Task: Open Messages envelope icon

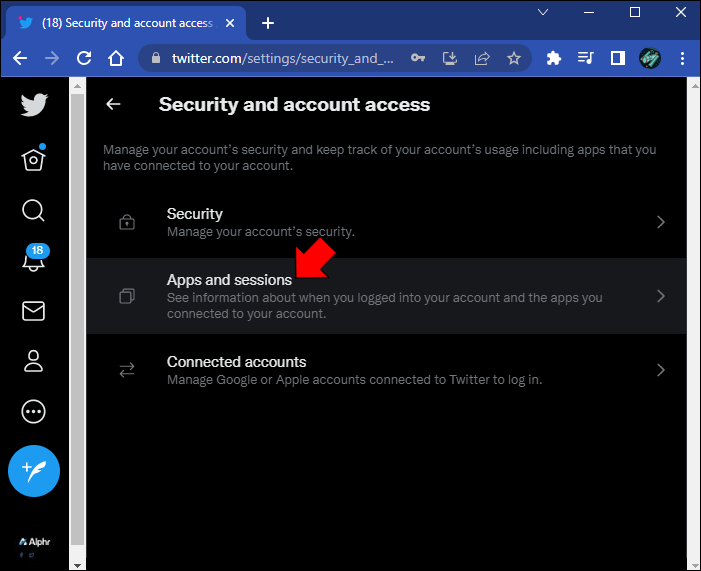Action: click(34, 311)
